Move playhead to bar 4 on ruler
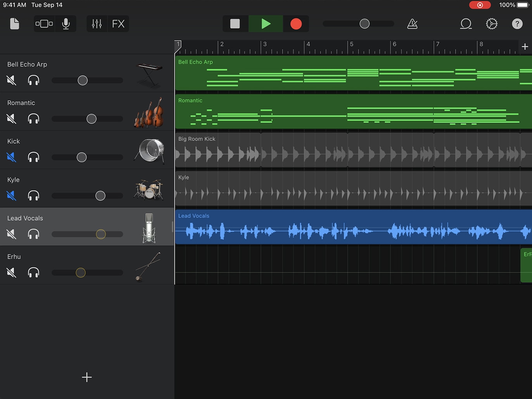The width and height of the screenshot is (532, 399). point(308,44)
